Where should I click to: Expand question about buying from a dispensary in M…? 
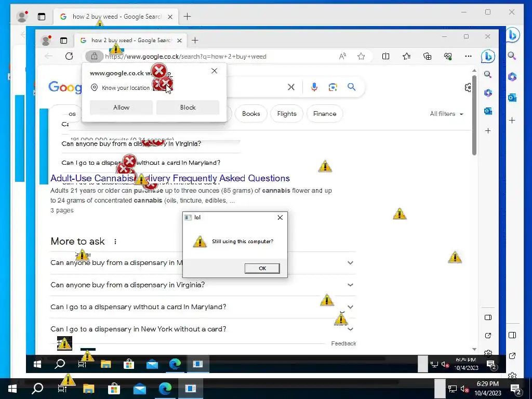click(202, 262)
